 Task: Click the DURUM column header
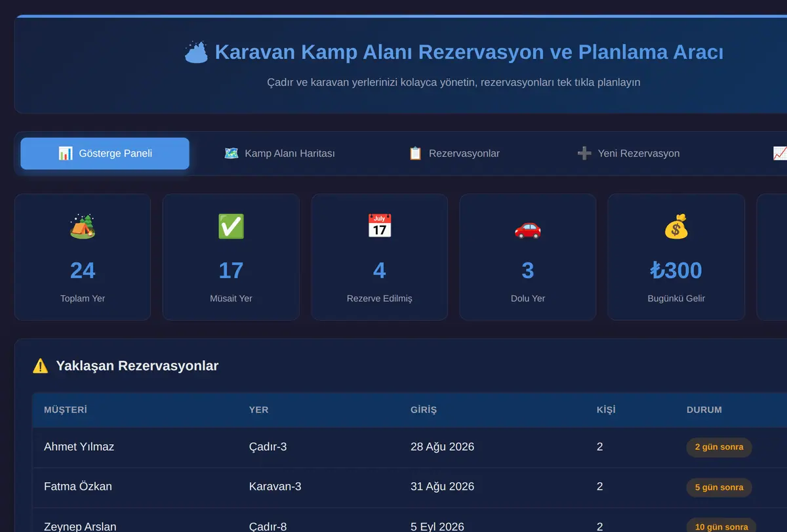pos(704,410)
